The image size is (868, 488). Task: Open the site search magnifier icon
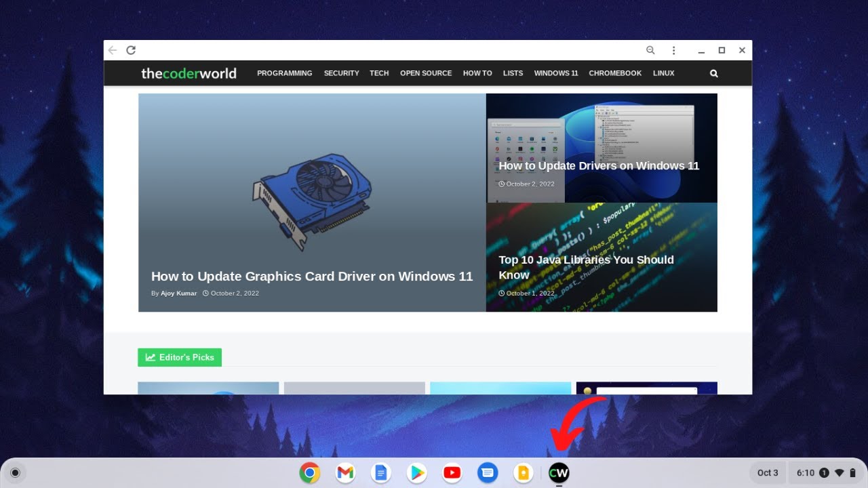click(713, 73)
